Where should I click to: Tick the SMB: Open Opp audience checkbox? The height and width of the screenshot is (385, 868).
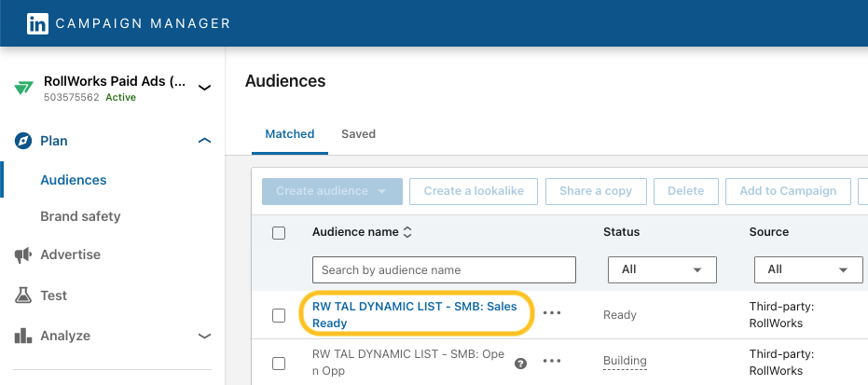click(279, 363)
